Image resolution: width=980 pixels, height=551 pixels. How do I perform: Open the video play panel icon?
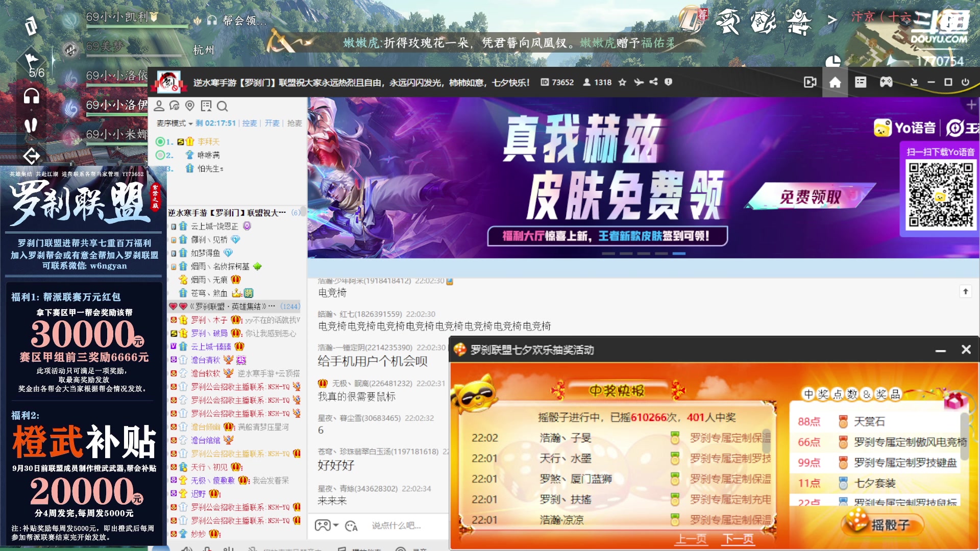[810, 82]
